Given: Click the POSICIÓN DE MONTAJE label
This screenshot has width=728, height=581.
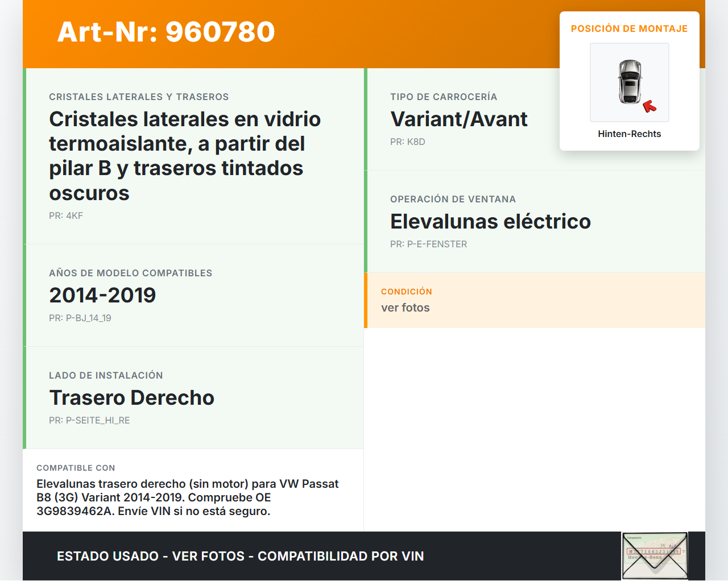Looking at the screenshot, I should [630, 28].
